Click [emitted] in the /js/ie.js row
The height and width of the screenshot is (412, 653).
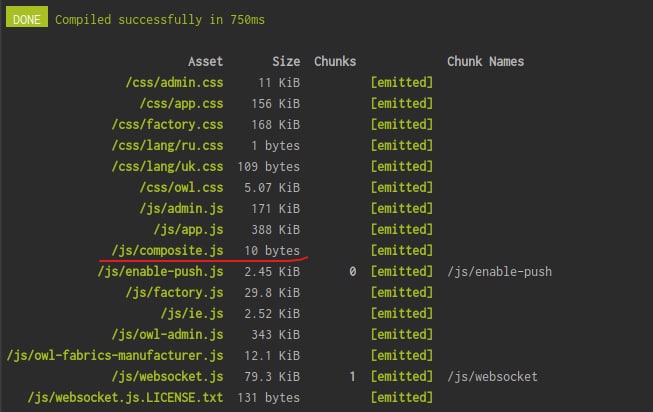(402, 313)
